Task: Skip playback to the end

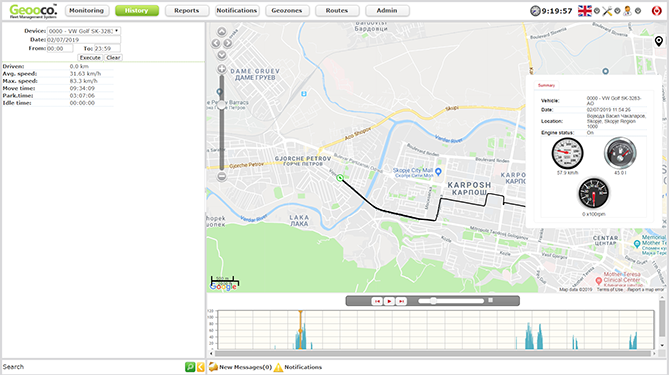Action: [401, 301]
